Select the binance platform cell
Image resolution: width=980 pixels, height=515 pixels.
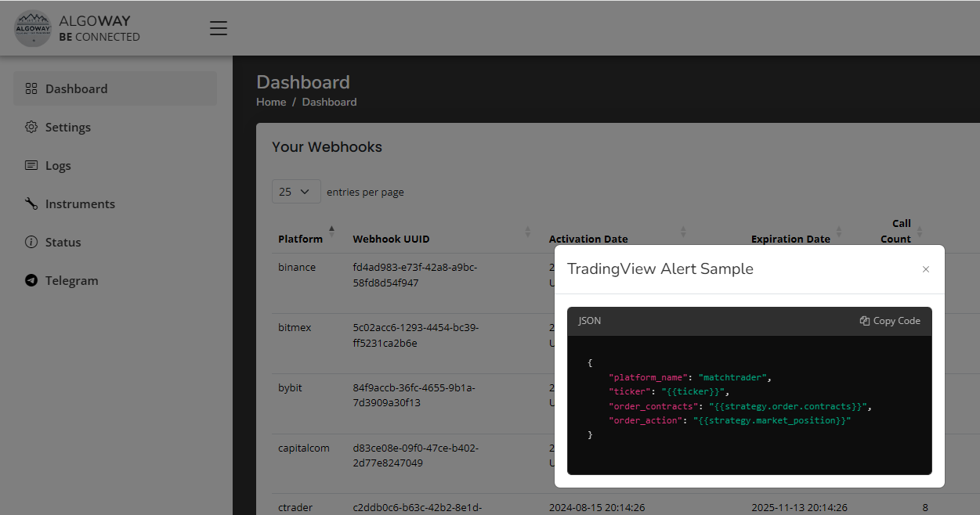tap(297, 267)
